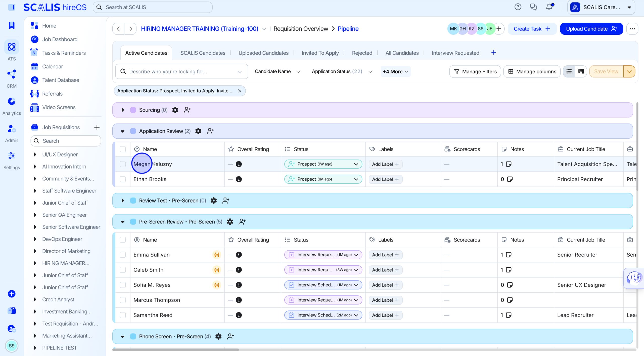644x356 pixels.
Task: Click the help question mark icon
Action: click(518, 7)
